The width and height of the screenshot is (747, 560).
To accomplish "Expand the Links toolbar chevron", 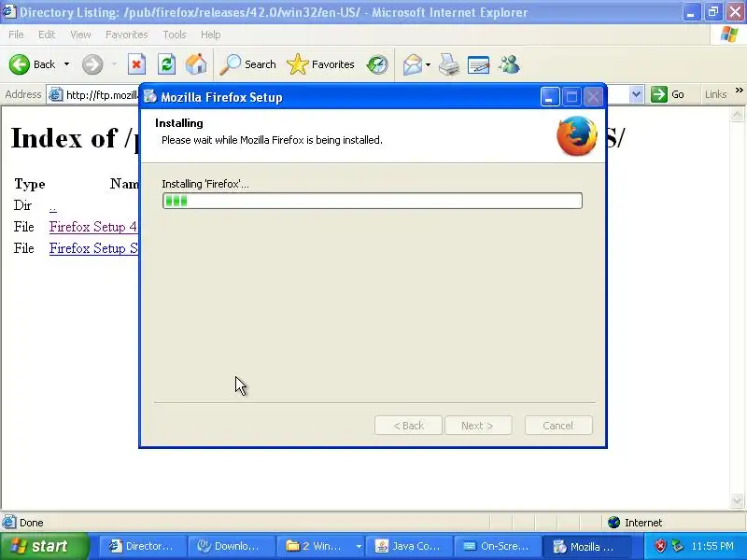I will (x=739, y=90).
